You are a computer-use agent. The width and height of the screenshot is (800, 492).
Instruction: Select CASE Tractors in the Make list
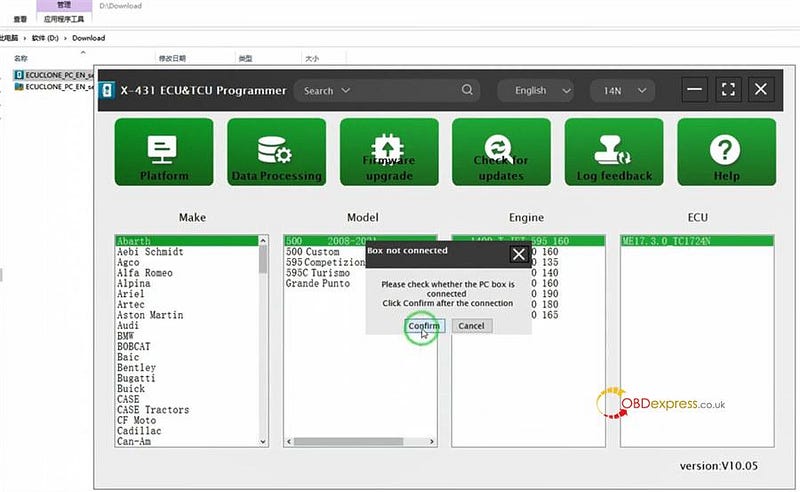pyautogui.click(x=187, y=410)
